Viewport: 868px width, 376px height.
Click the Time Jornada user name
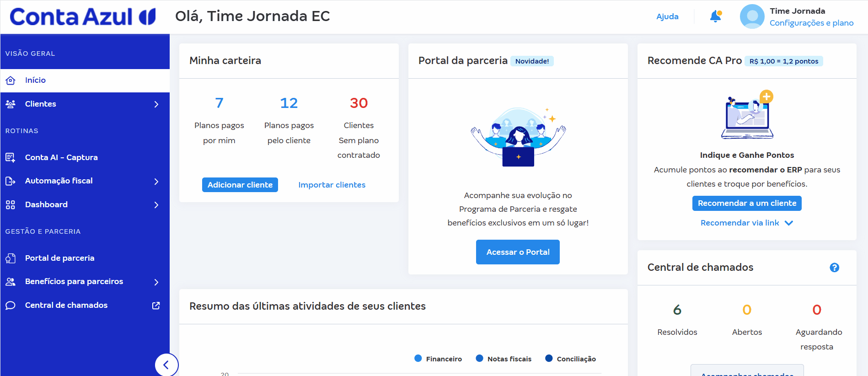click(797, 11)
